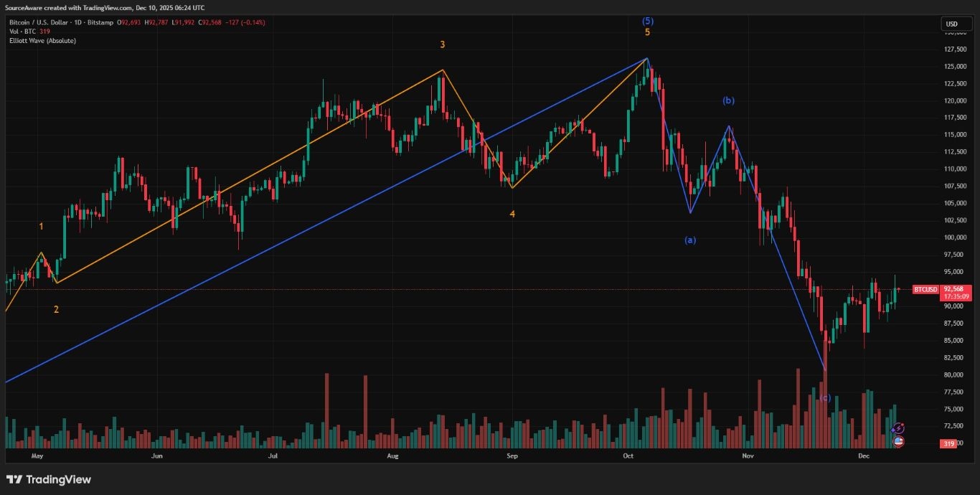
Task: Click the close value C92,568 in the legend
Action: pyautogui.click(x=209, y=22)
